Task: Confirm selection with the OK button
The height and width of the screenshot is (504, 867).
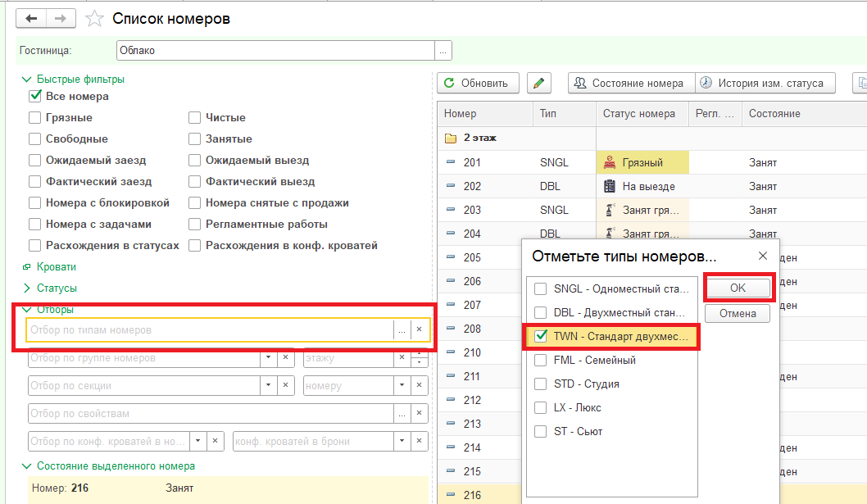Action: click(738, 288)
